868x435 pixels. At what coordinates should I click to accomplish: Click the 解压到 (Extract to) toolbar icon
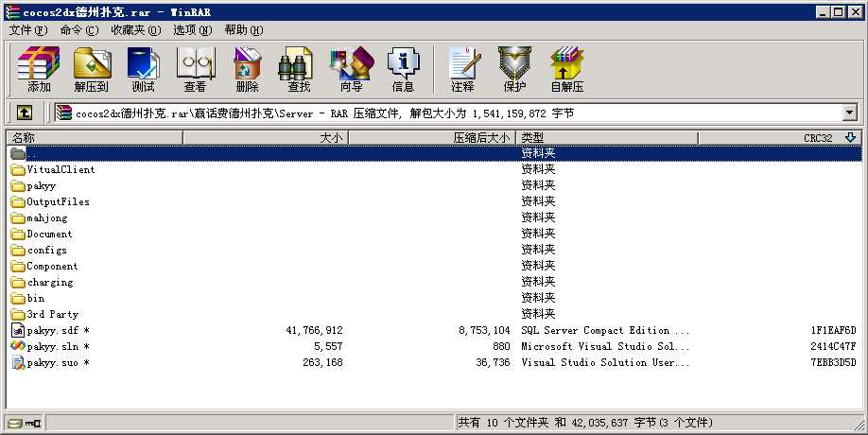(92, 69)
